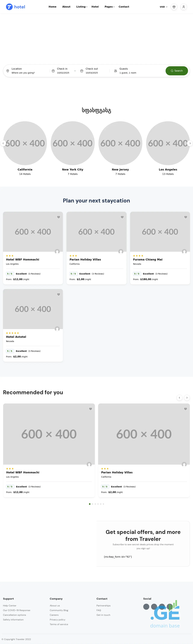
Task: Select the first carousel pagination dot
Action: click(90, 504)
